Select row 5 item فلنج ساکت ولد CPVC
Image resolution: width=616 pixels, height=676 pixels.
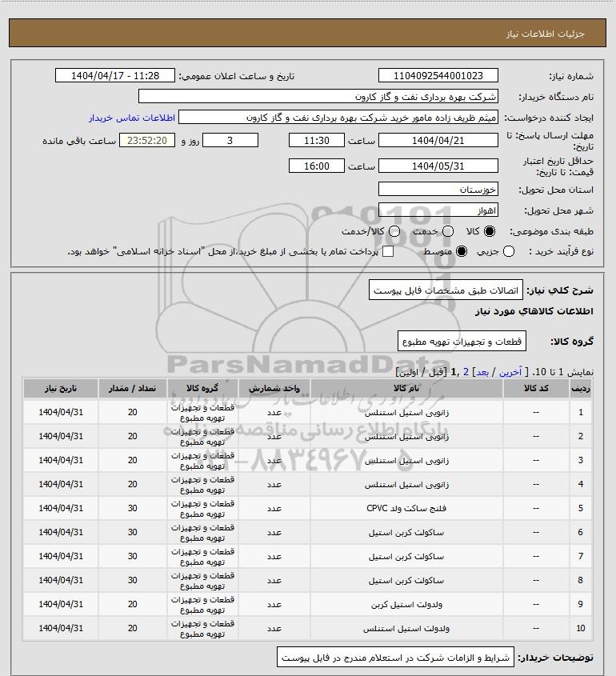[406, 508]
